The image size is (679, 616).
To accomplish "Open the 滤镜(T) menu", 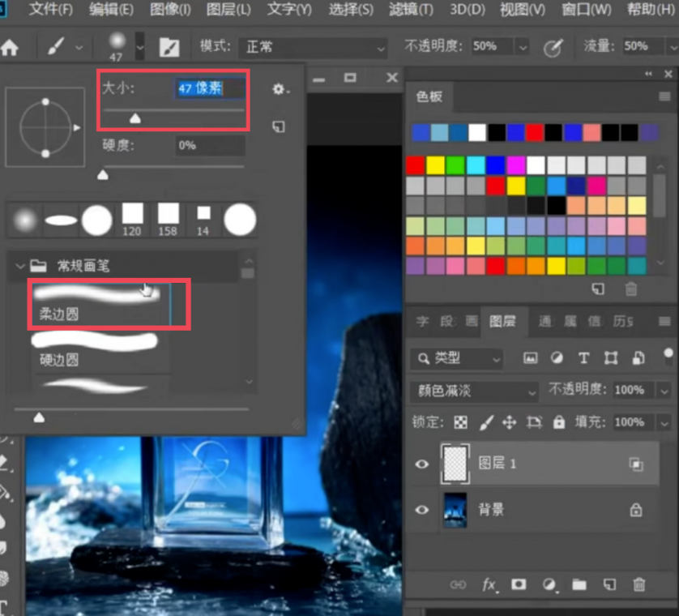I will click(411, 9).
